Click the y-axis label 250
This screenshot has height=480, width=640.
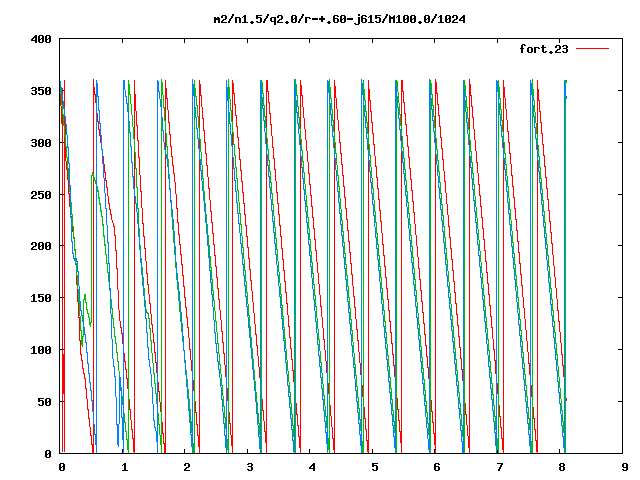tap(41, 195)
